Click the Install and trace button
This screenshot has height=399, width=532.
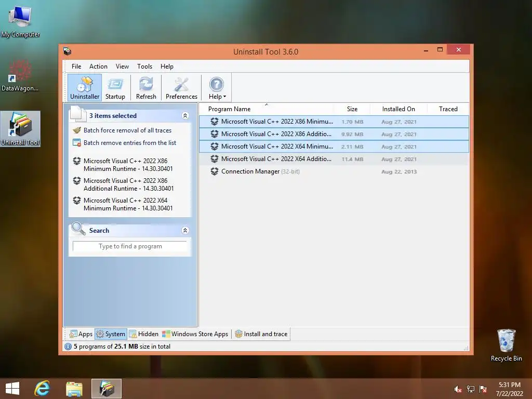[x=261, y=334]
